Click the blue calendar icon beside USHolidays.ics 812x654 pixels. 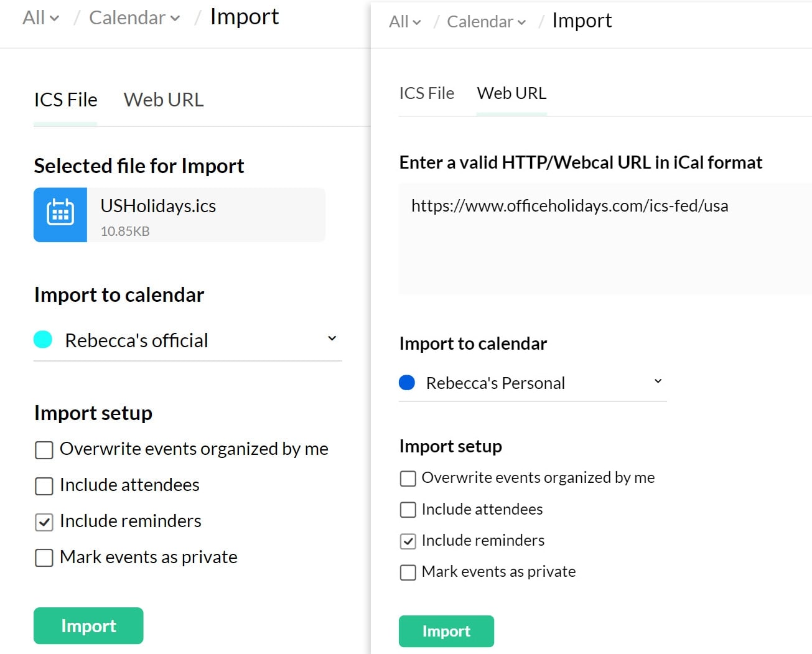60,215
